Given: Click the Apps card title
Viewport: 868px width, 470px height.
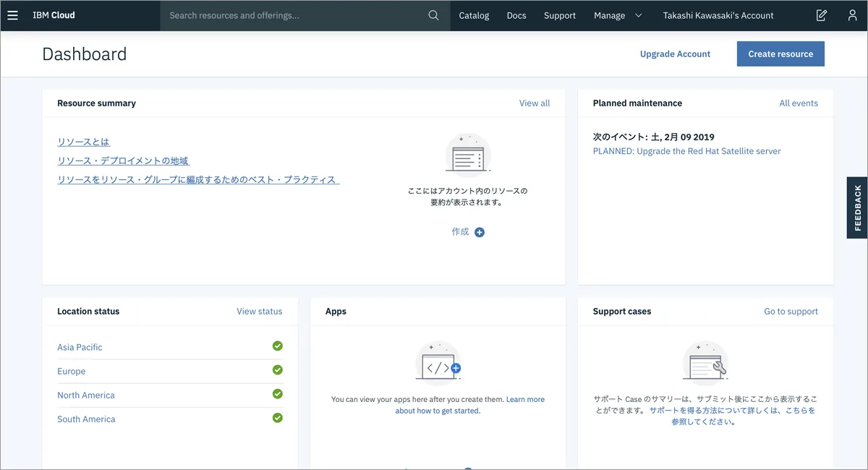Looking at the screenshot, I should point(336,312).
